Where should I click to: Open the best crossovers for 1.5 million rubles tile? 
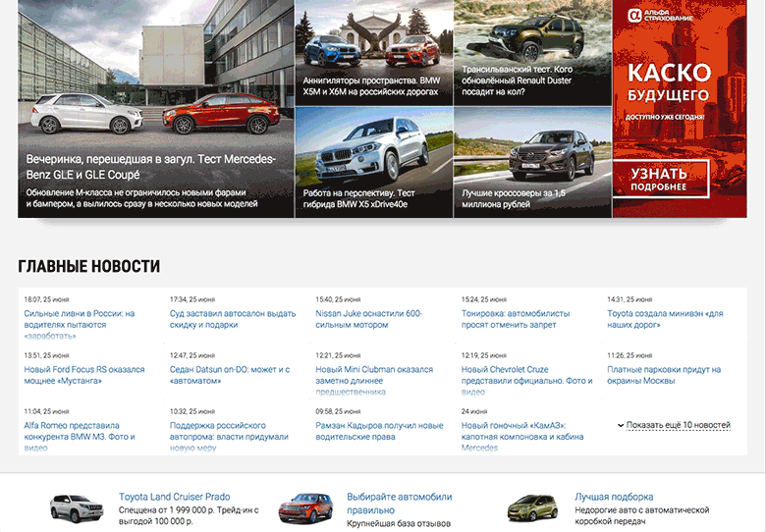point(532,163)
